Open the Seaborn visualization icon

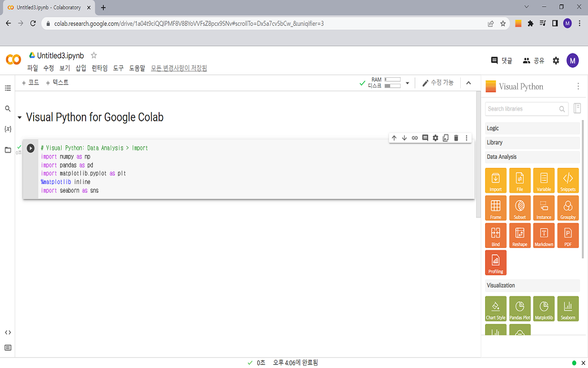tap(568, 309)
